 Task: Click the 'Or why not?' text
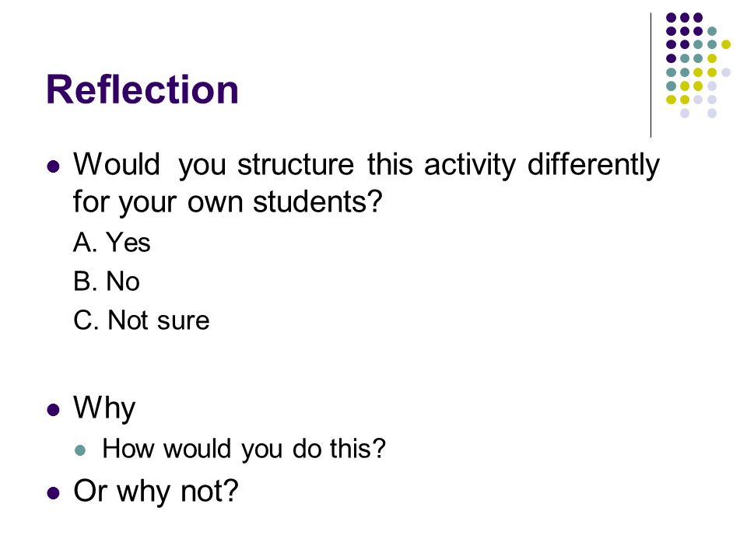156,491
